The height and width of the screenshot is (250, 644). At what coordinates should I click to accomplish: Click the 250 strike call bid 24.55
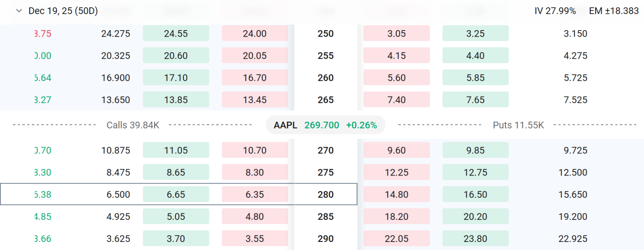coord(176,33)
